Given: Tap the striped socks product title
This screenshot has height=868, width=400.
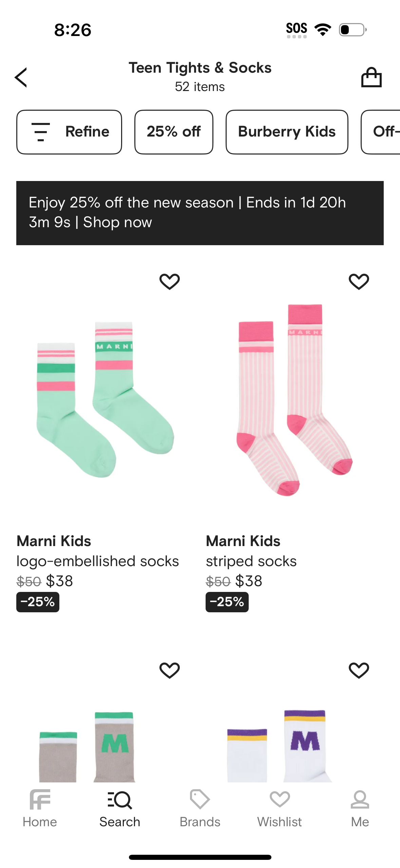Looking at the screenshot, I should point(251,561).
